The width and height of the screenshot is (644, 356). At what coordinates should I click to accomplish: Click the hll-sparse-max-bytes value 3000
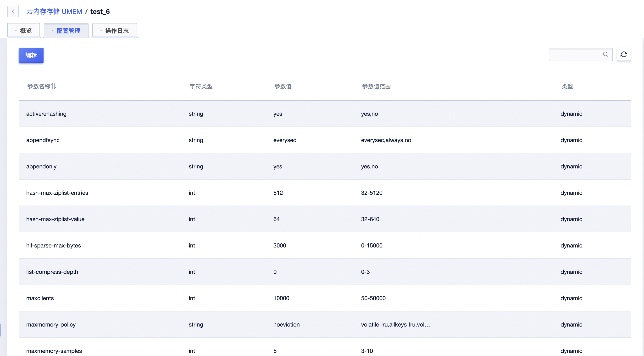click(279, 245)
